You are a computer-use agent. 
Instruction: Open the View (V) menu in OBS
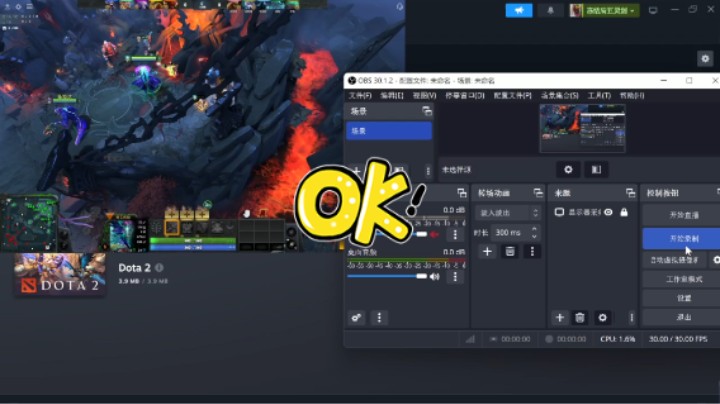click(424, 95)
